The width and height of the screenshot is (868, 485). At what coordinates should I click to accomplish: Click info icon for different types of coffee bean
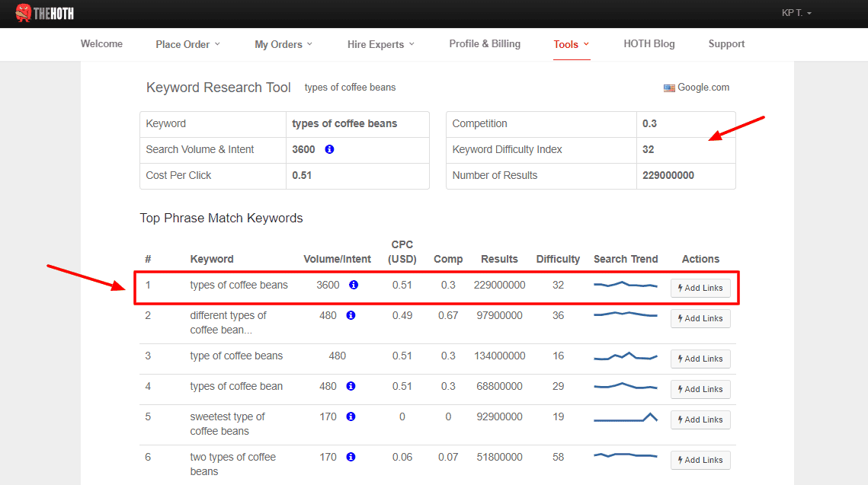351,315
